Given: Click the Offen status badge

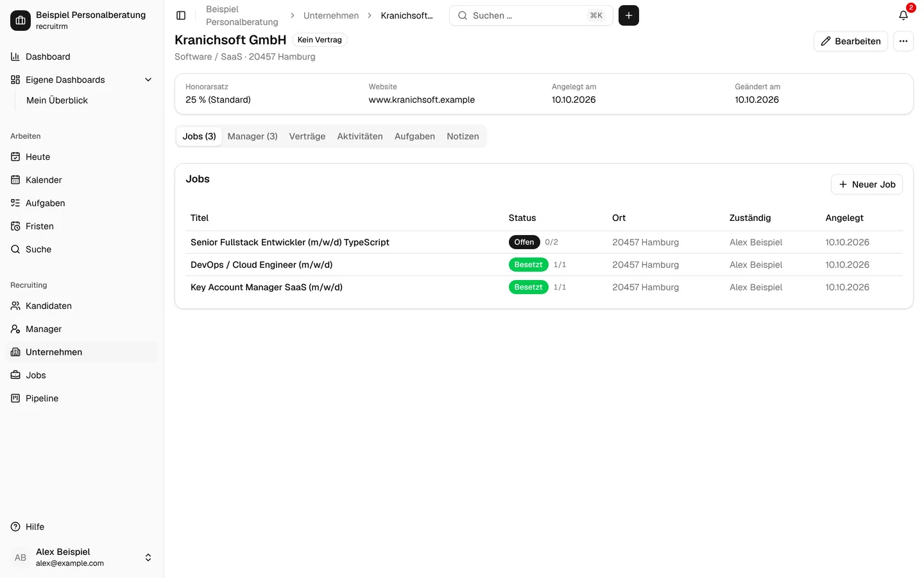Looking at the screenshot, I should click(x=524, y=242).
